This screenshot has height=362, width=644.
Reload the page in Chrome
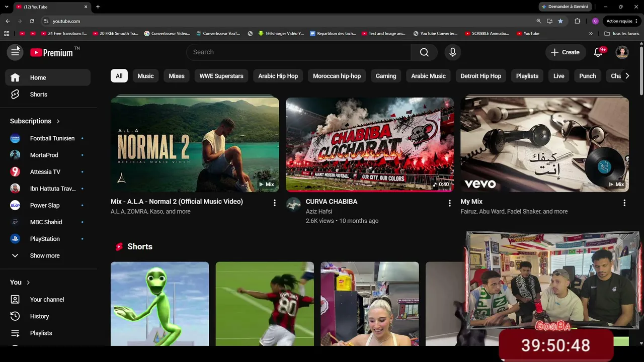(32, 21)
